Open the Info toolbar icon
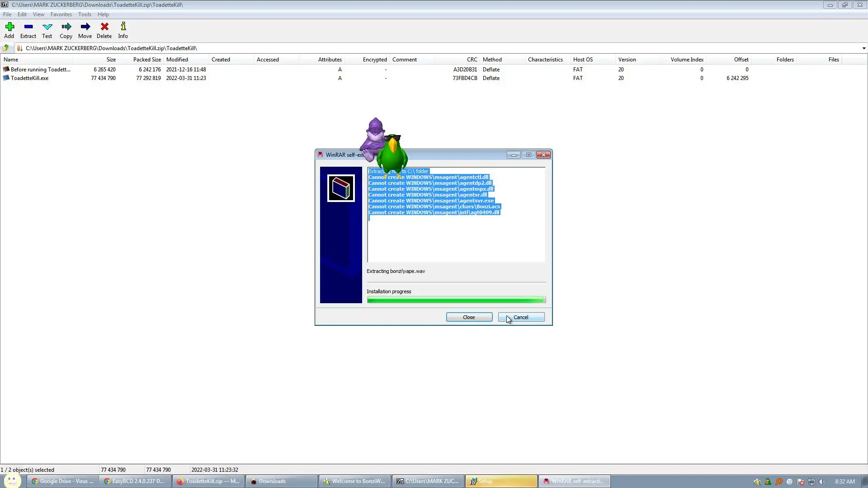868x488 pixels. 123,30
